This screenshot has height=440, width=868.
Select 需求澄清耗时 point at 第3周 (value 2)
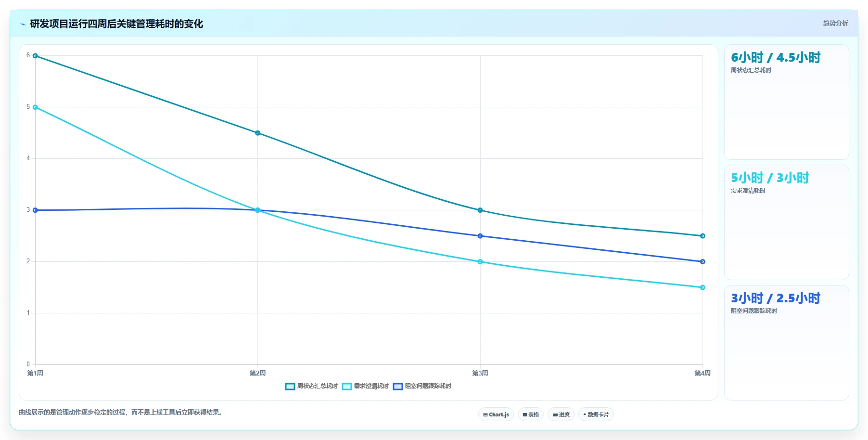coord(480,262)
